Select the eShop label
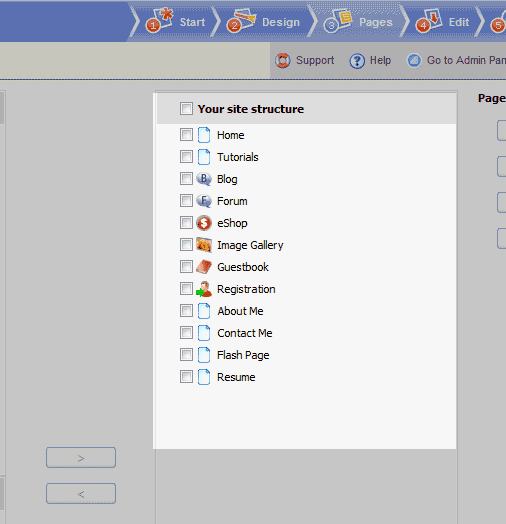The height and width of the screenshot is (524, 506). 232,223
